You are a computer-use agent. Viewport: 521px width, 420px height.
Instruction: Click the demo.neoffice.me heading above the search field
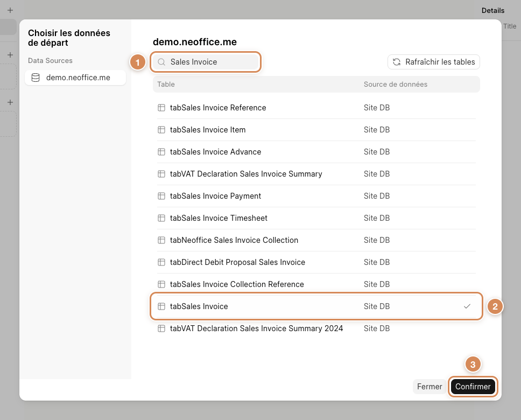(x=195, y=42)
